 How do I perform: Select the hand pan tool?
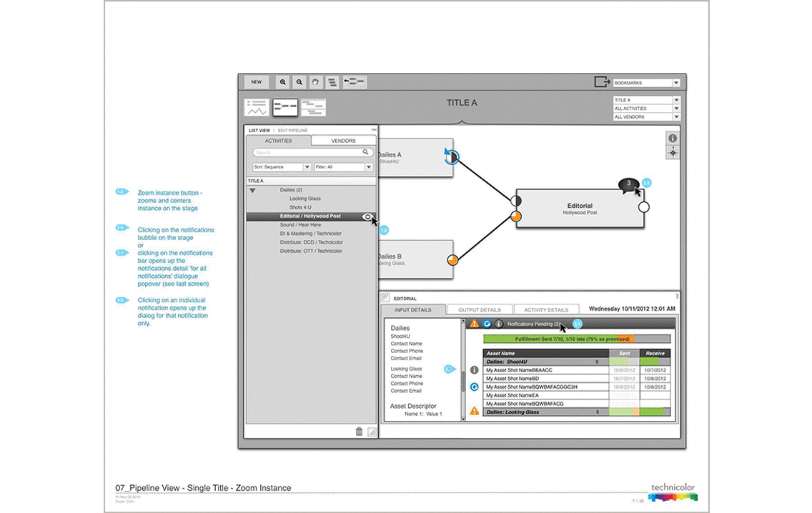point(315,82)
